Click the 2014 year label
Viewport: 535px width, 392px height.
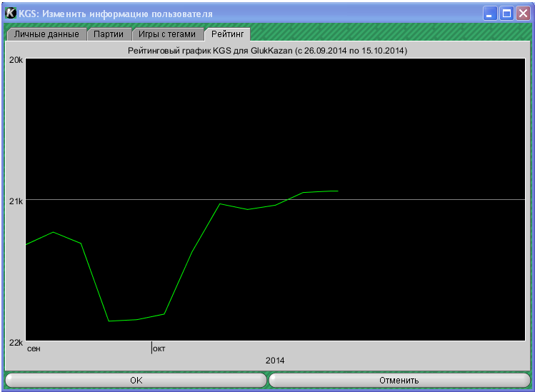tap(275, 361)
